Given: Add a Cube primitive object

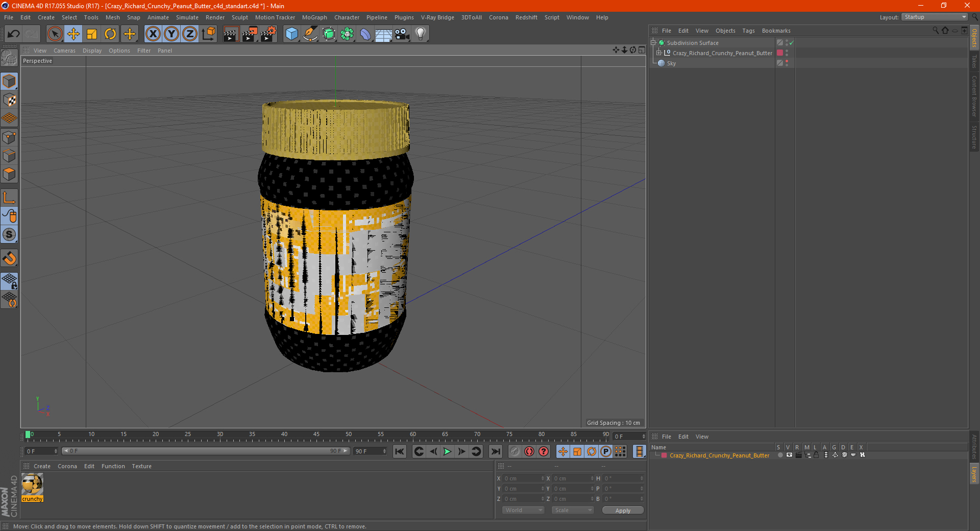Looking at the screenshot, I should point(291,34).
